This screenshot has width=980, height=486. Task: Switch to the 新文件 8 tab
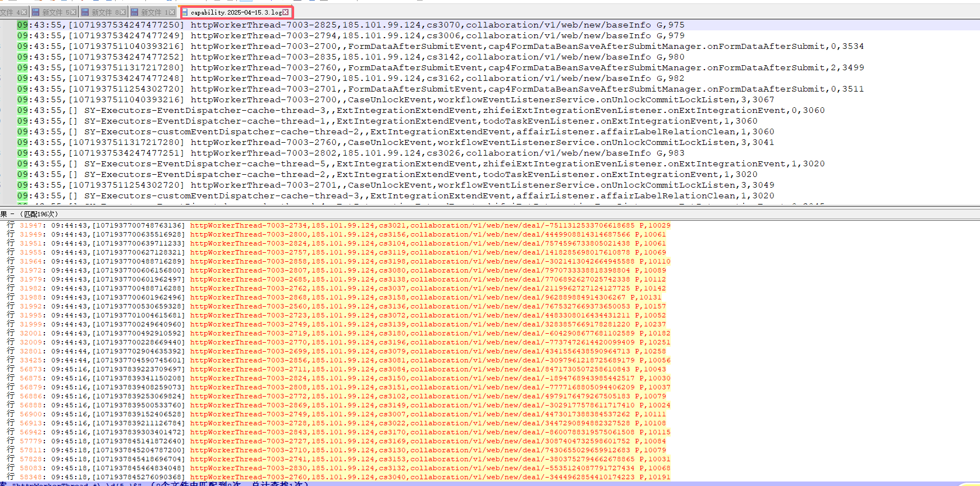click(103, 12)
